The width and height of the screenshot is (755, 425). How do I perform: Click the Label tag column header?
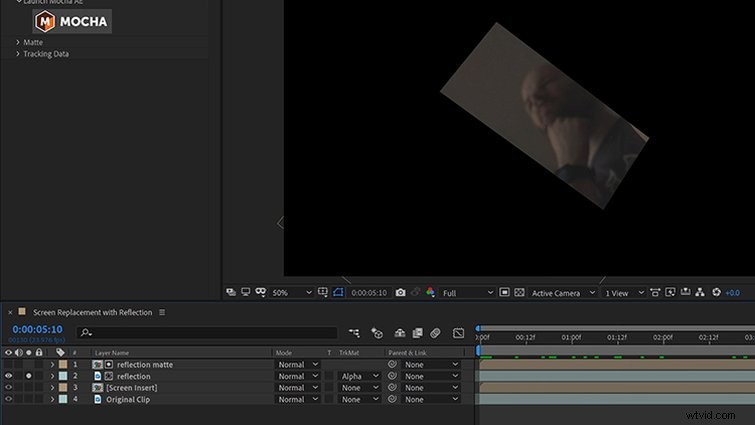click(x=60, y=352)
